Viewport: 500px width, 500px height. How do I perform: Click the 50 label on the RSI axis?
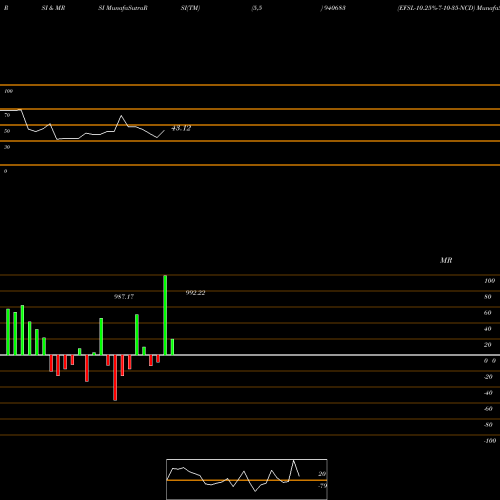[7, 131]
